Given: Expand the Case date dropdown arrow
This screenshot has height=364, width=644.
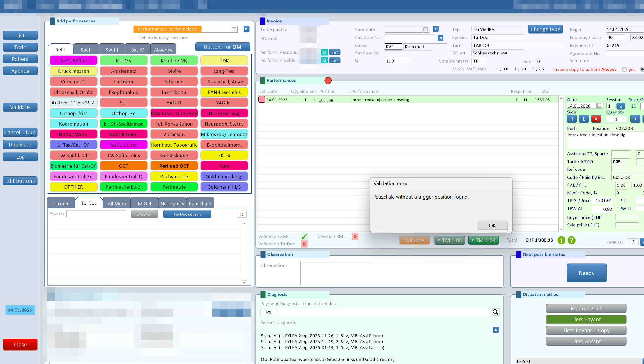Looking at the screenshot, I should [x=436, y=29].
